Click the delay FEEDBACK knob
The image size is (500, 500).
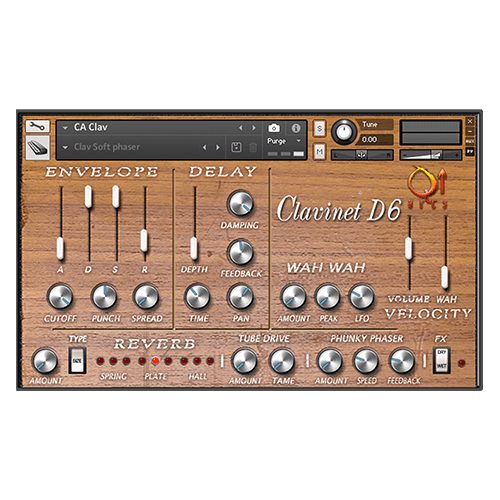241,252
